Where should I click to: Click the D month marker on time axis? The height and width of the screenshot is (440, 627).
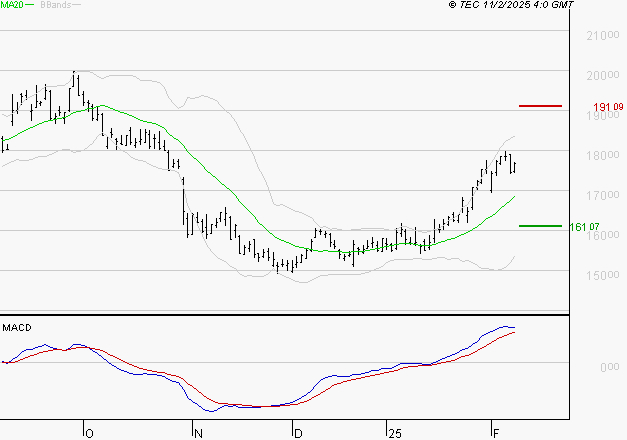tap(298, 434)
